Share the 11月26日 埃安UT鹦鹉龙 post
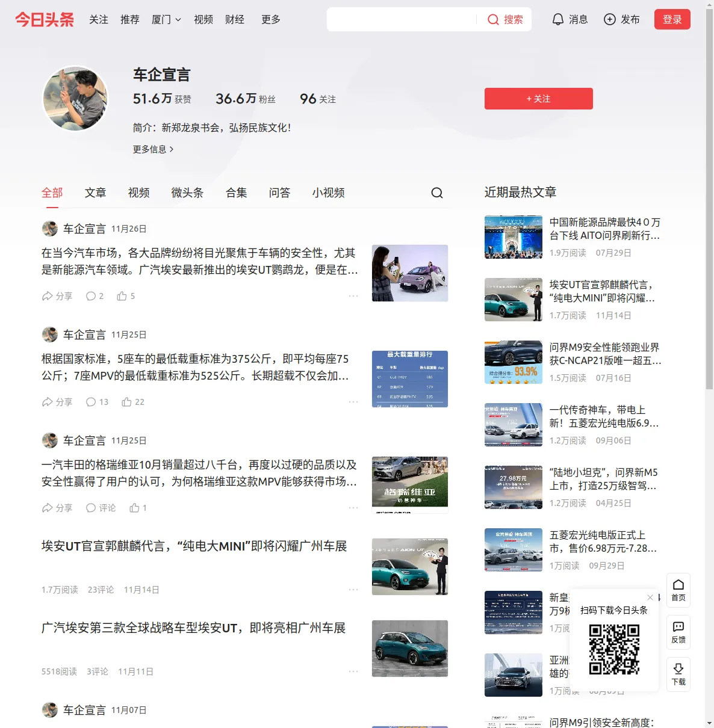Viewport: 714px width, 728px height. (x=57, y=296)
